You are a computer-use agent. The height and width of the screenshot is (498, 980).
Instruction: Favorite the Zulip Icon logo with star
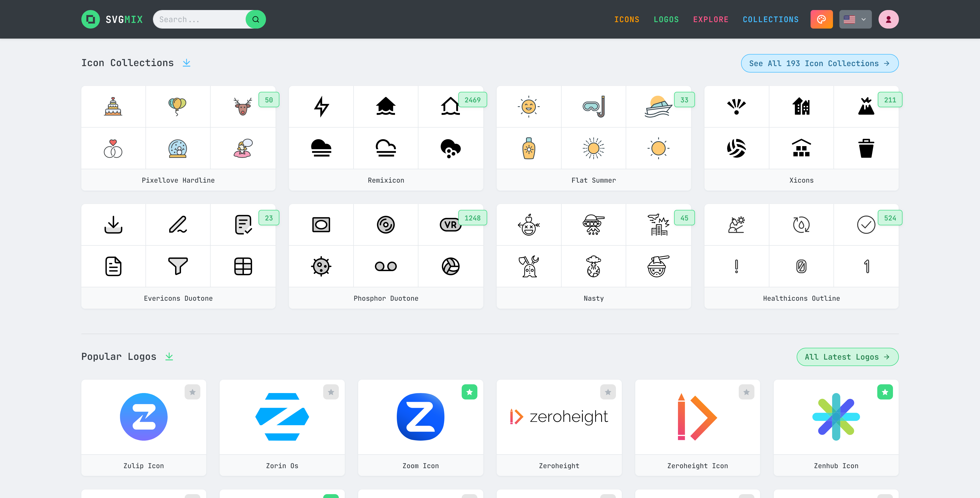point(193,392)
